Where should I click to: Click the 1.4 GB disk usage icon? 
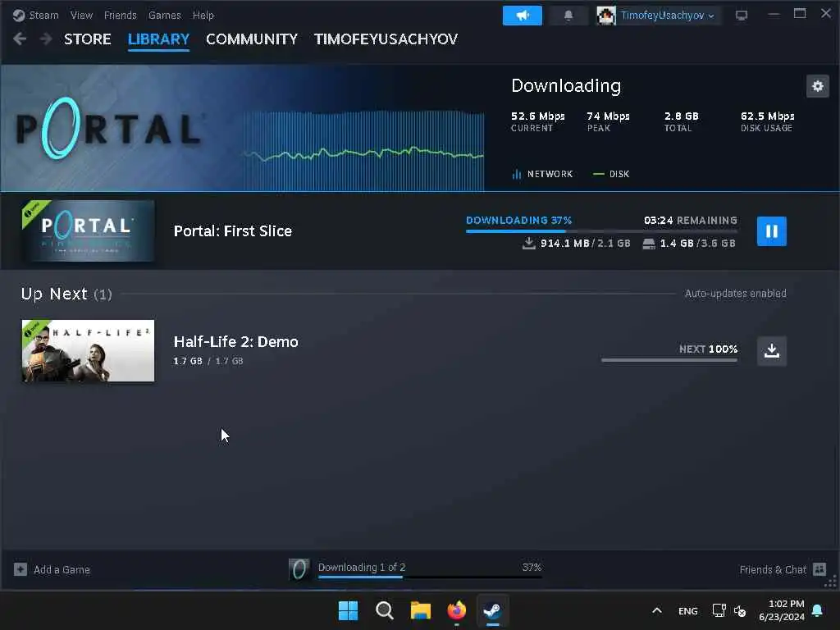649,244
